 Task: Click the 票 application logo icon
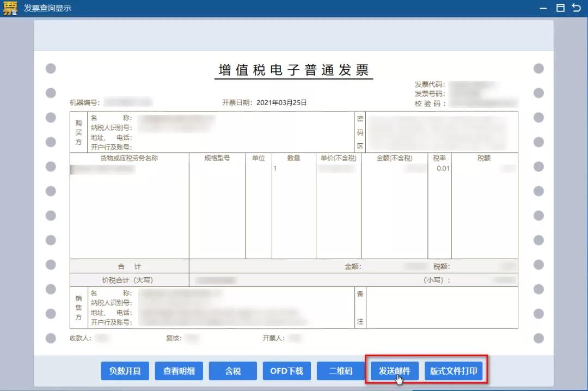pos(9,8)
